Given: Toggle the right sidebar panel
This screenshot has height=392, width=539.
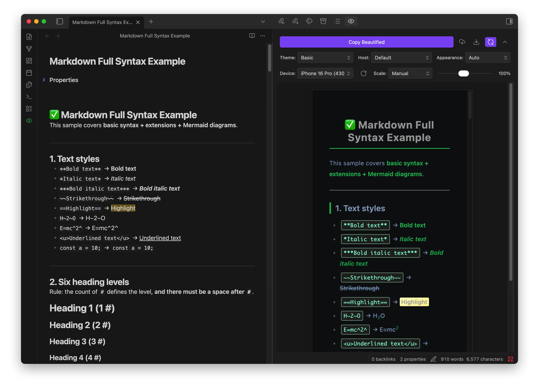Looking at the screenshot, I should pos(510,21).
